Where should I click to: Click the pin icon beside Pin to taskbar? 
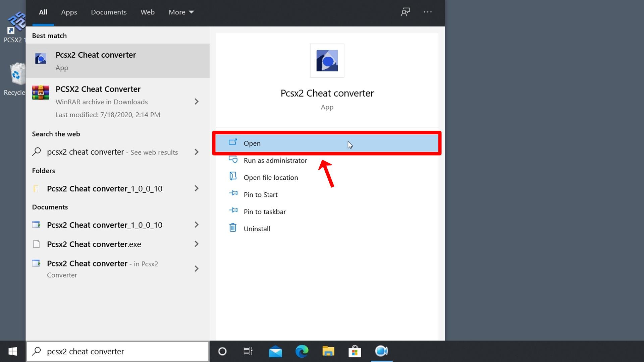233,210
